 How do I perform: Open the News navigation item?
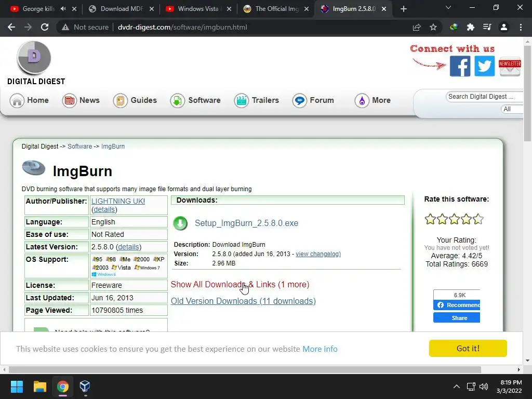(81, 100)
